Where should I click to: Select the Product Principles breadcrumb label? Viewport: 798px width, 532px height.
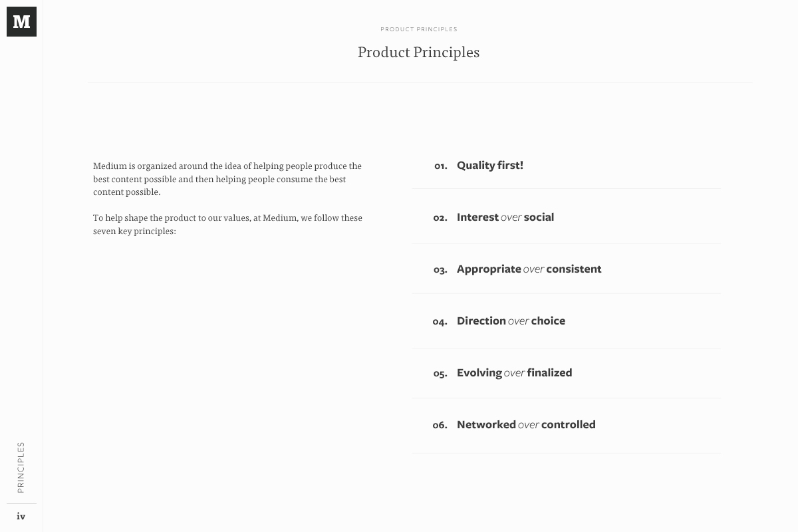point(419,29)
